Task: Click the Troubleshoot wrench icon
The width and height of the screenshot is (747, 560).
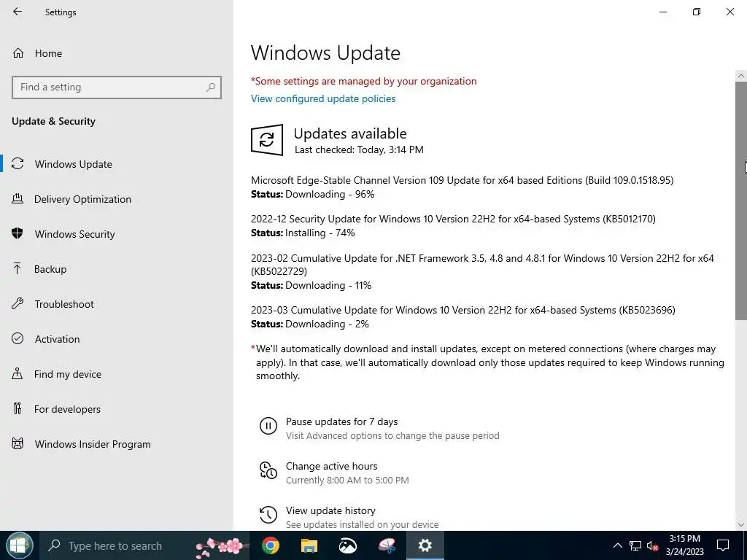Action: (18, 304)
